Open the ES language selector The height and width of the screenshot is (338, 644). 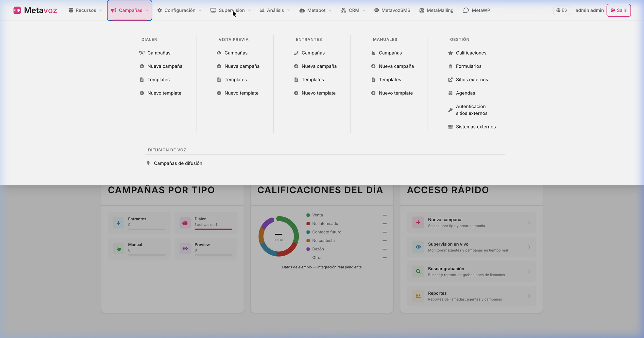tap(562, 10)
